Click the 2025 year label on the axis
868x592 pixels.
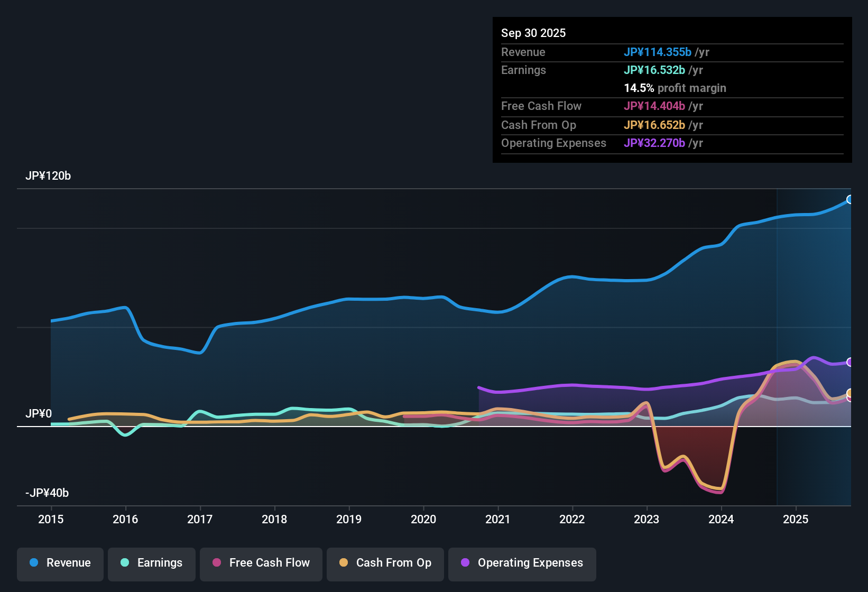pos(796,520)
